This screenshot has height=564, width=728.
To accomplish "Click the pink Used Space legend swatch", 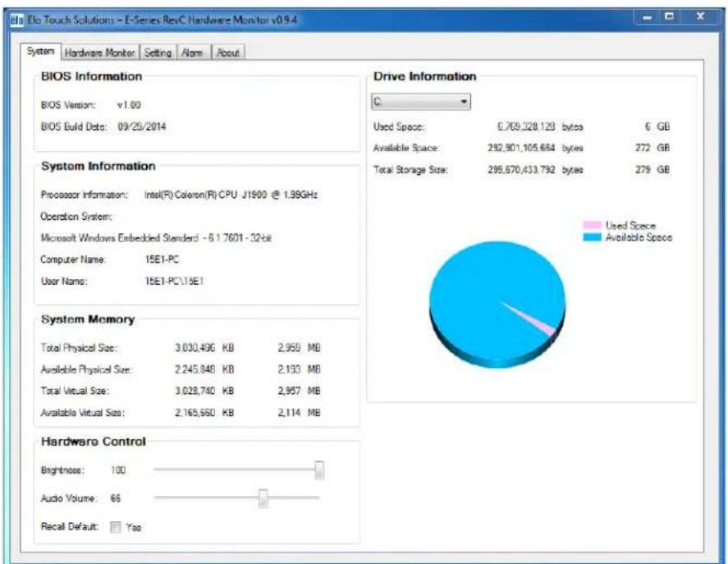I will pos(592,225).
